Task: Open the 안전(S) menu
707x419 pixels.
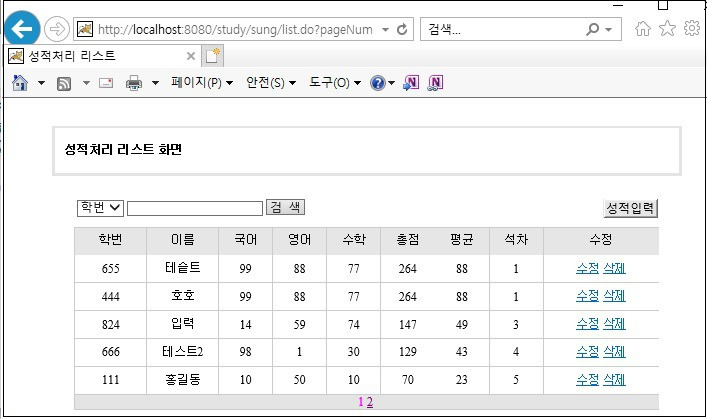Action: pyautogui.click(x=271, y=83)
